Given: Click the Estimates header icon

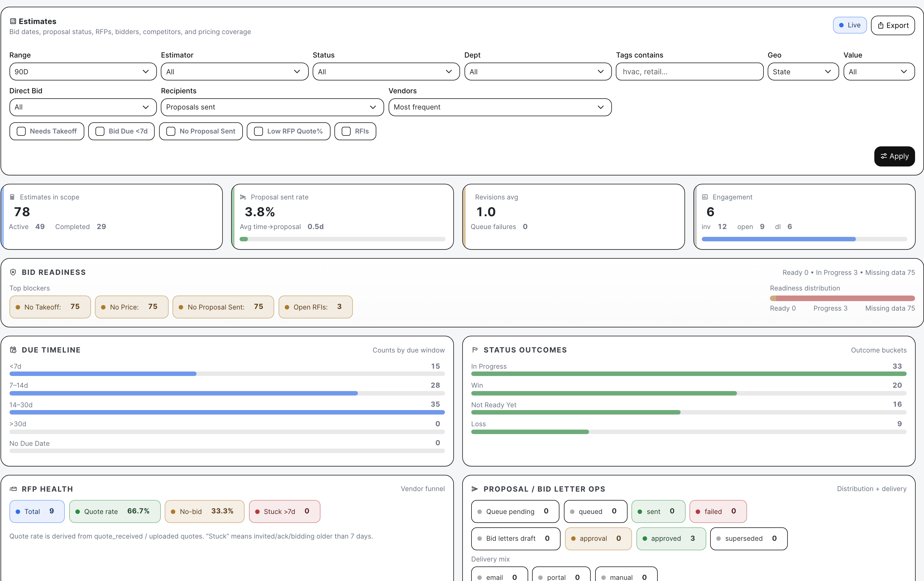Looking at the screenshot, I should tap(13, 22).
